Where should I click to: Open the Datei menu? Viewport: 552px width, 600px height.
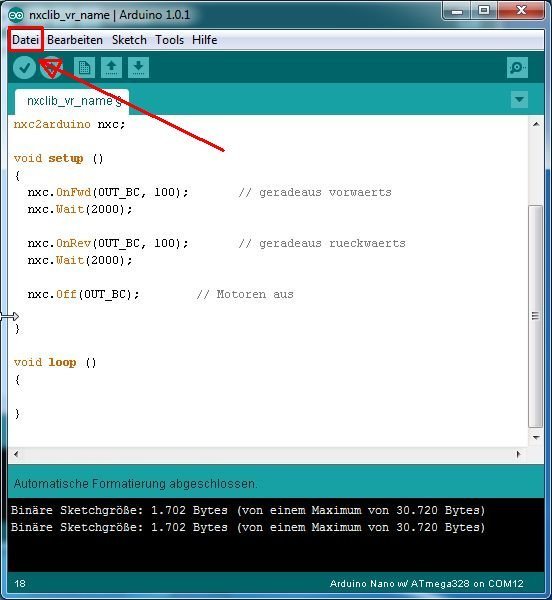coord(26,40)
